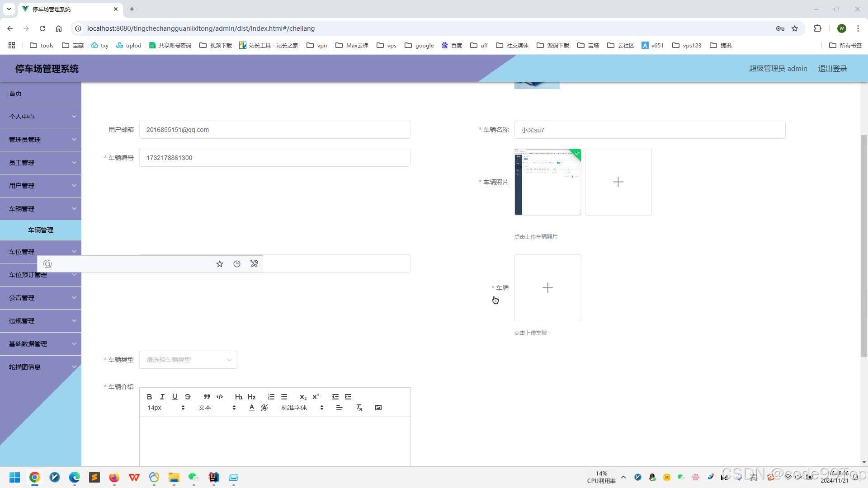Apply H1 heading style

(x=238, y=397)
